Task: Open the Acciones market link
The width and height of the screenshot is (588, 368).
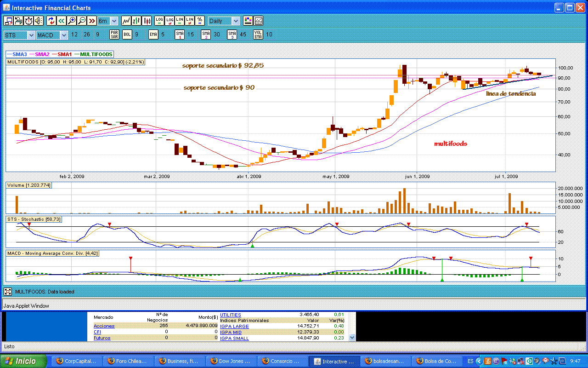Action: 104,326
